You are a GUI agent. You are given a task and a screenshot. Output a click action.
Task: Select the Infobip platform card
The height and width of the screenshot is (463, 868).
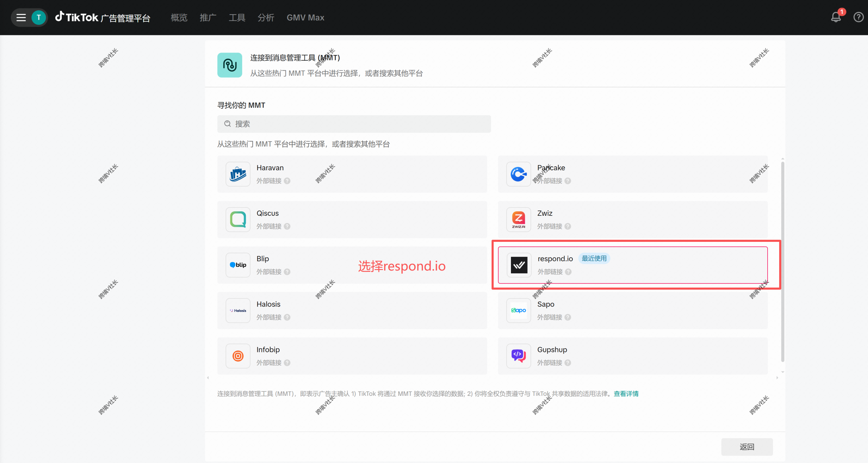coord(352,356)
